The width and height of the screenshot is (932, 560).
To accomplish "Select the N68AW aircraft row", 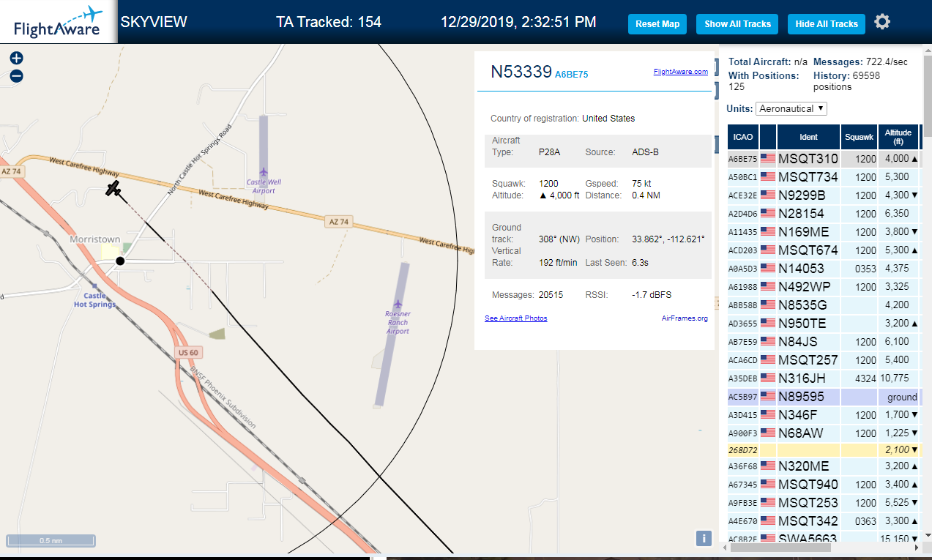I will [824, 433].
